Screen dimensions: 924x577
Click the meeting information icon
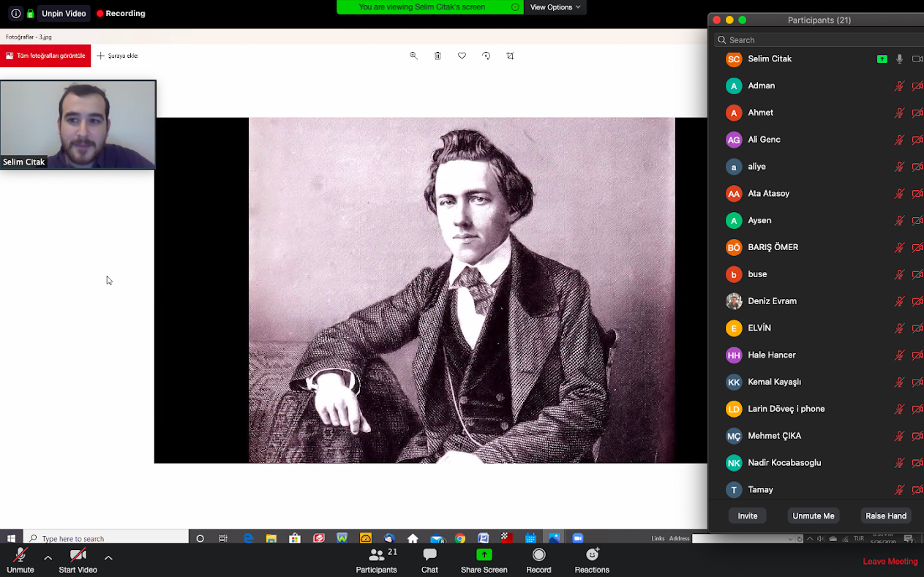15,13
